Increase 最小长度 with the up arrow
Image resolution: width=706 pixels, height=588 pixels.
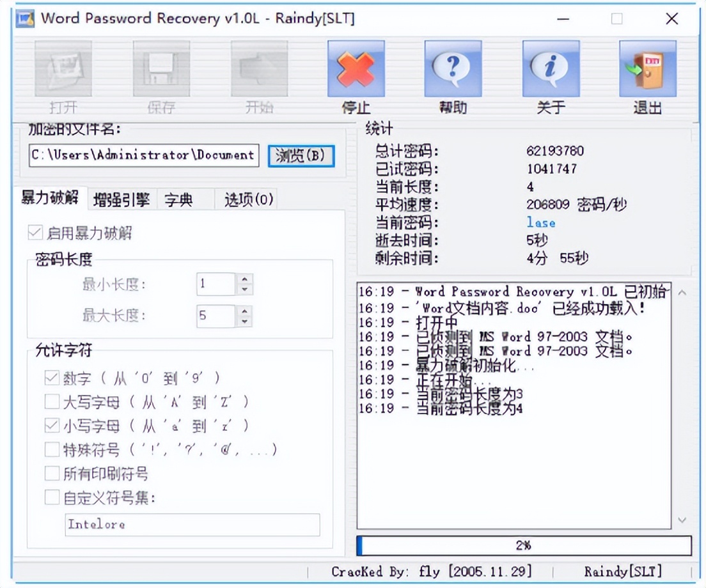(244, 279)
